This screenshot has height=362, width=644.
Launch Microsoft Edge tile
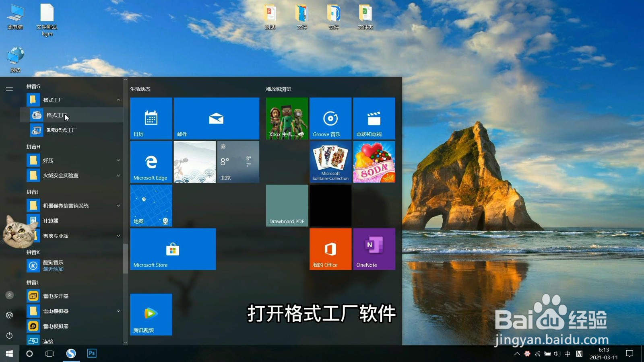click(x=151, y=162)
